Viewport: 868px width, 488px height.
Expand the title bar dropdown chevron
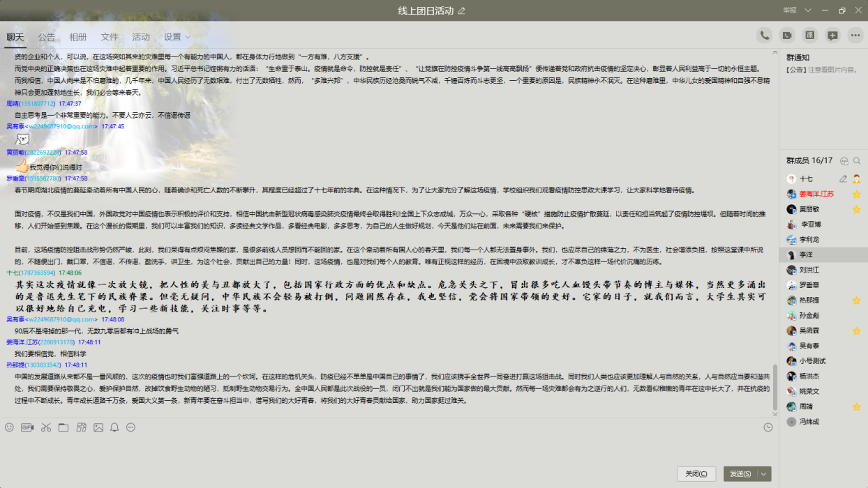(x=808, y=10)
